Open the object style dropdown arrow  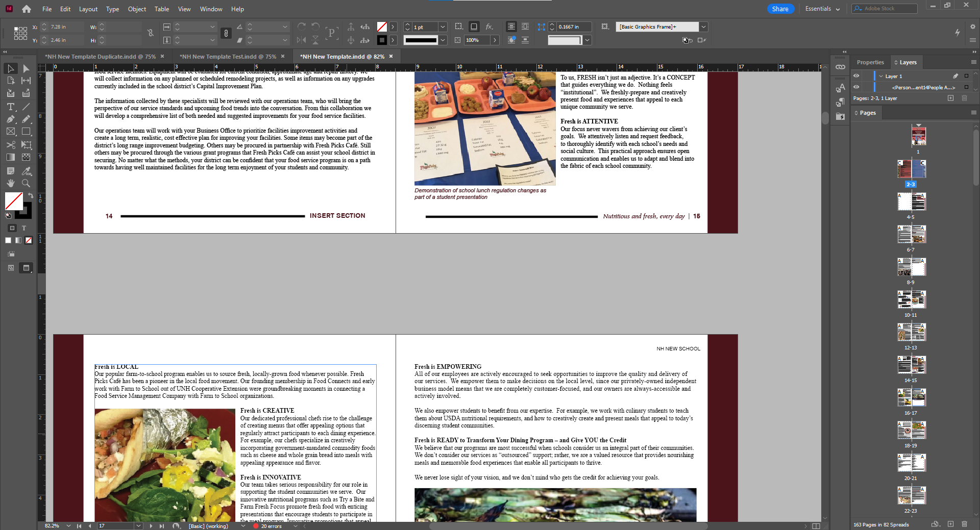click(x=703, y=27)
